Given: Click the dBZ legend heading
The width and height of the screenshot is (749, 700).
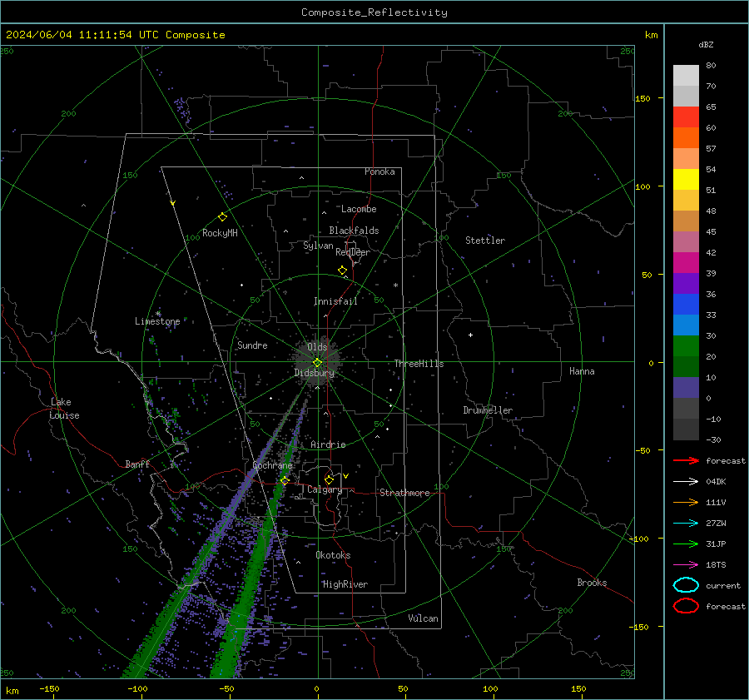Looking at the screenshot, I should coord(706,44).
